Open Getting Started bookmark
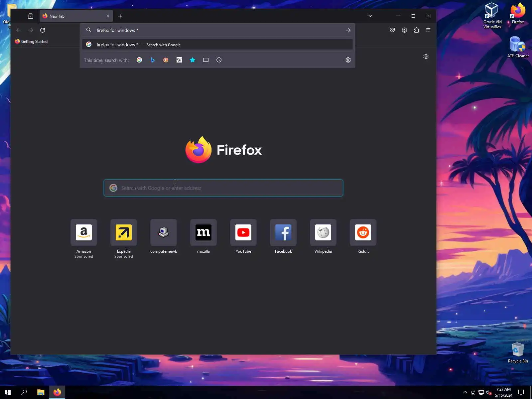 tap(31, 42)
